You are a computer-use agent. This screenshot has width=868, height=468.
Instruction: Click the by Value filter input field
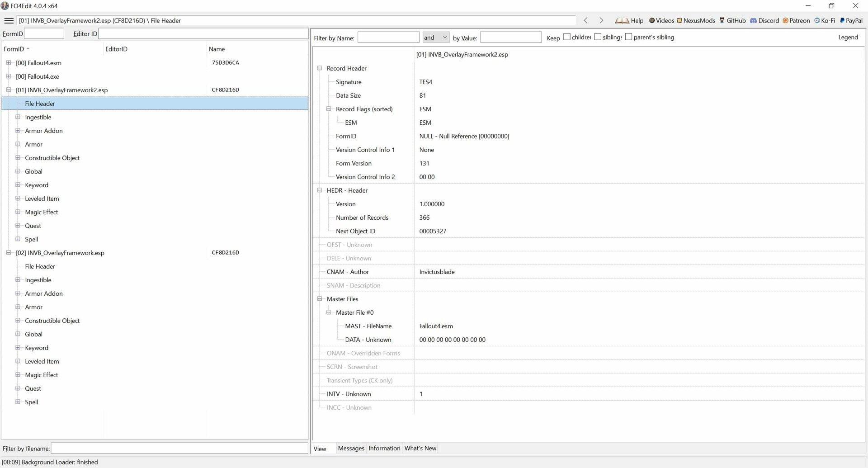click(x=511, y=38)
